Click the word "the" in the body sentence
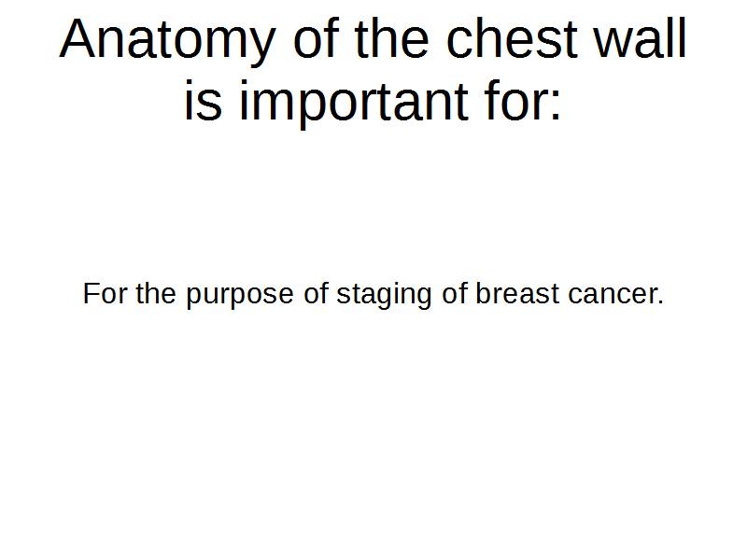The width and height of the screenshot is (747, 560). (156, 294)
